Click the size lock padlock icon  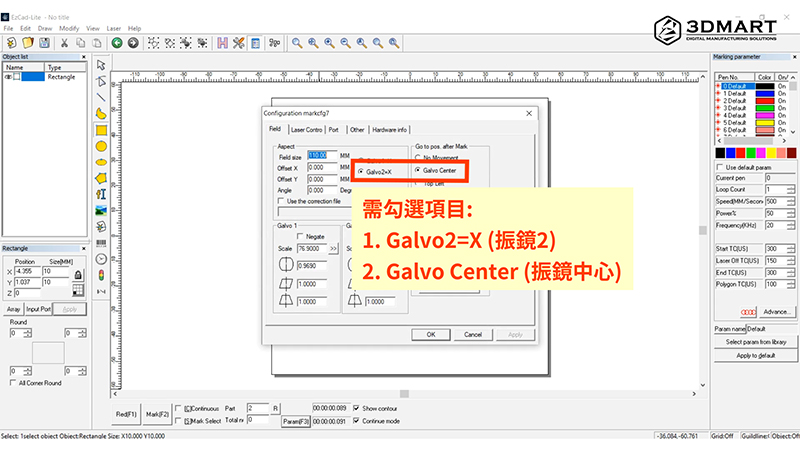click(x=76, y=274)
